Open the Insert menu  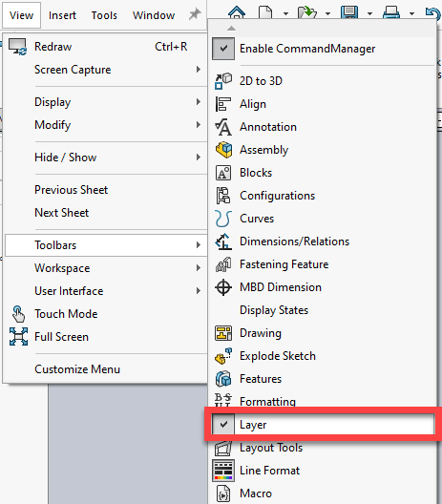click(x=62, y=15)
